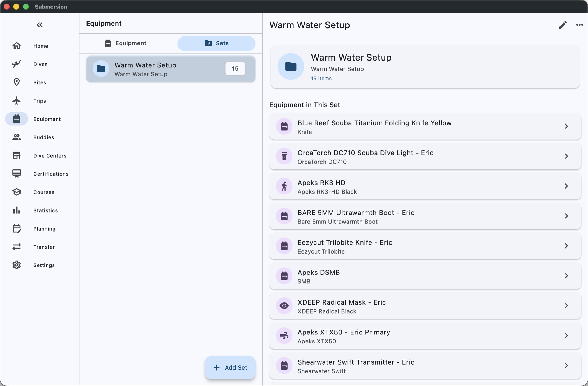Open Apeks DSMB chevron arrow
The image size is (588, 386).
(566, 276)
